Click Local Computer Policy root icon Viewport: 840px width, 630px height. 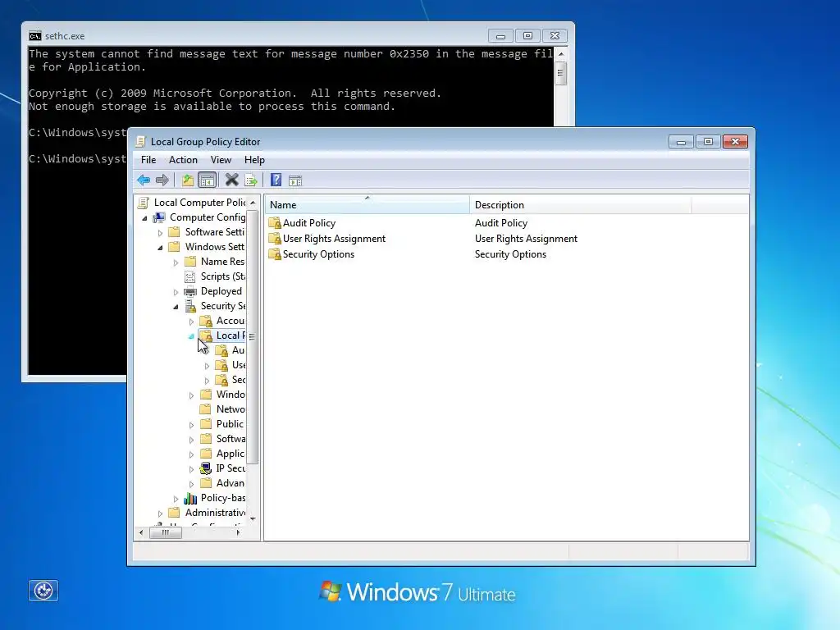(x=143, y=203)
